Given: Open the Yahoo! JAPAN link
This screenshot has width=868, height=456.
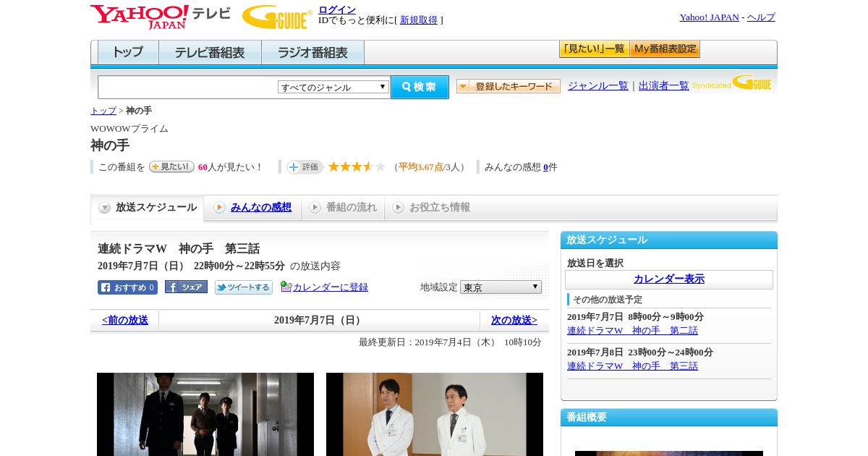Looking at the screenshot, I should click(709, 17).
